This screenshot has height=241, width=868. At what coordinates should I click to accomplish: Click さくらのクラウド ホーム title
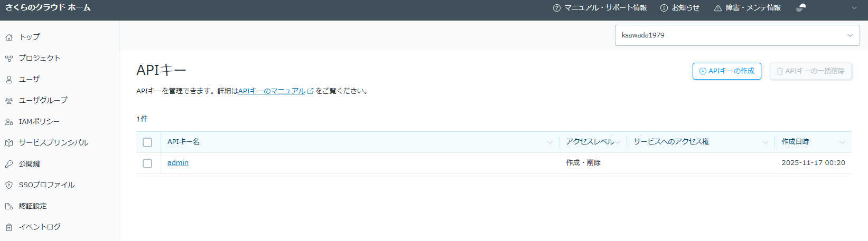click(x=48, y=8)
